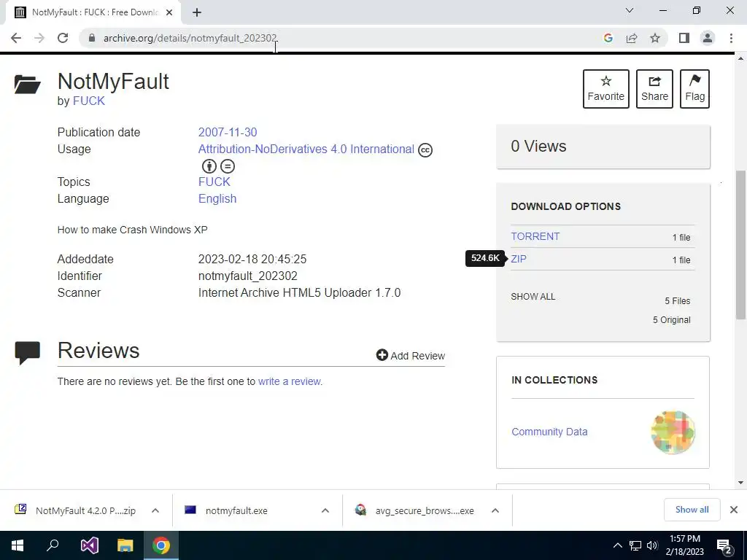Open a new browser tab
This screenshot has height=560, width=747.
click(197, 12)
